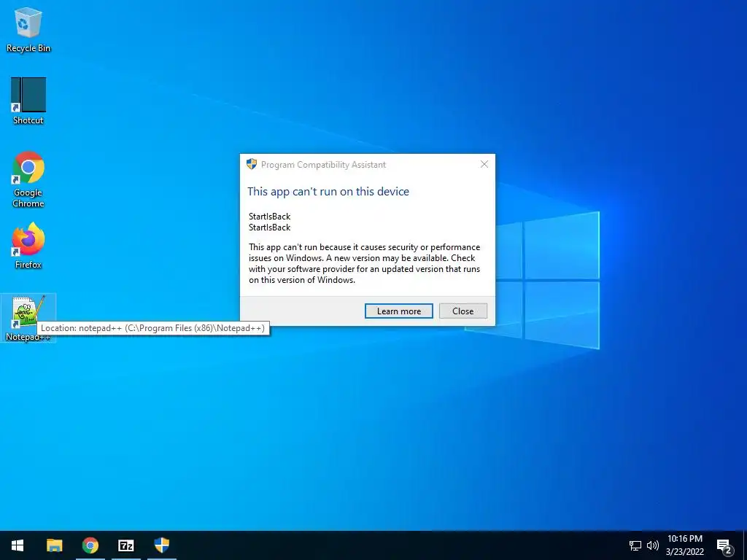Click the shield taskbar icon
Screen dimensions: 747x560
coord(161,545)
